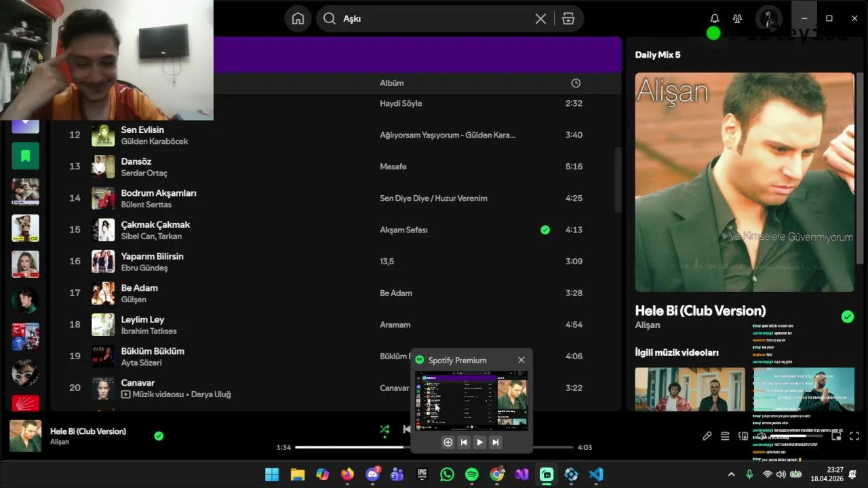Open the green bookmark item in the sidebar
The width and height of the screenshot is (868, 488).
click(x=25, y=156)
